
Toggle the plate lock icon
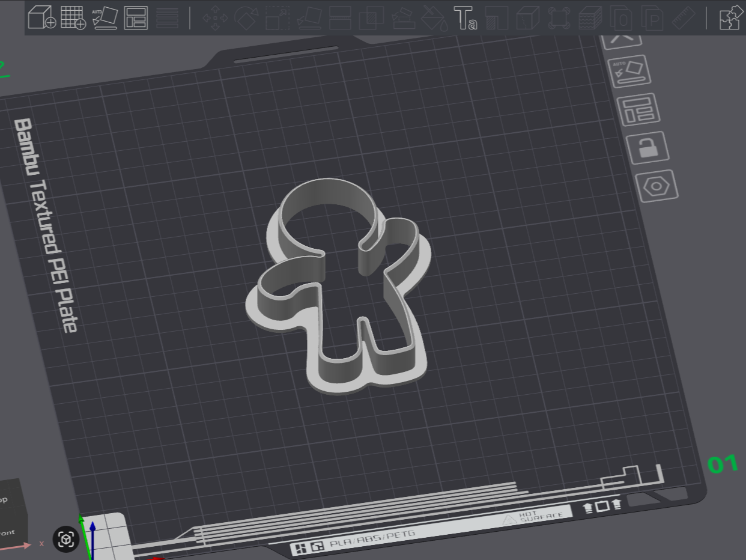point(648,147)
